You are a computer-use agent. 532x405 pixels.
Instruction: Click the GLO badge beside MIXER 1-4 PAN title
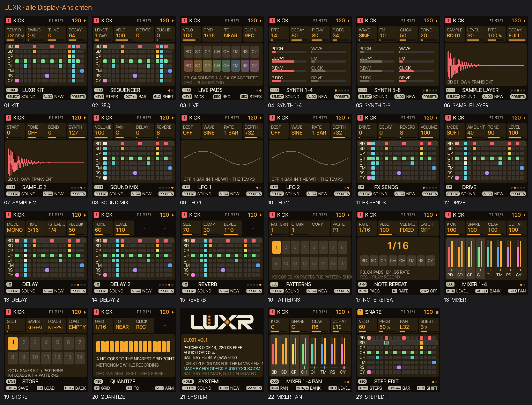[274, 382]
